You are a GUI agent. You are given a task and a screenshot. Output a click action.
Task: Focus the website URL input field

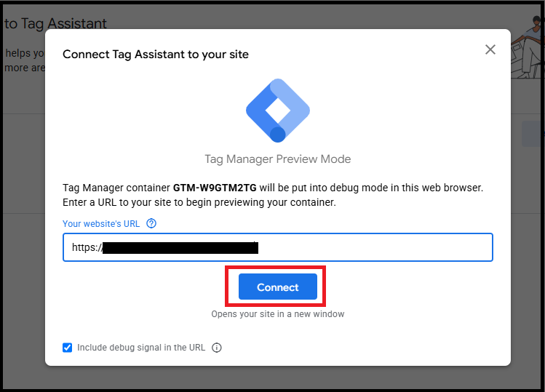tap(364, 247)
